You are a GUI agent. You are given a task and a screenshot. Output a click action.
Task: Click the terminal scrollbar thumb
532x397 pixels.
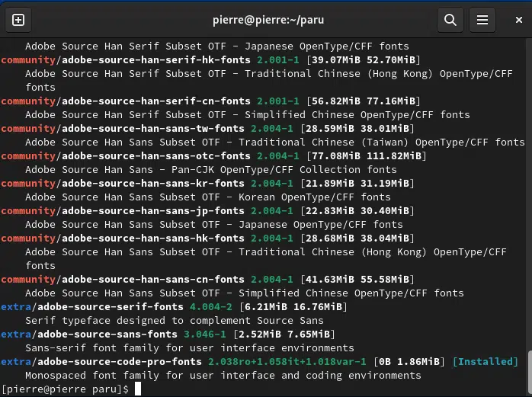pyautogui.click(x=529, y=372)
